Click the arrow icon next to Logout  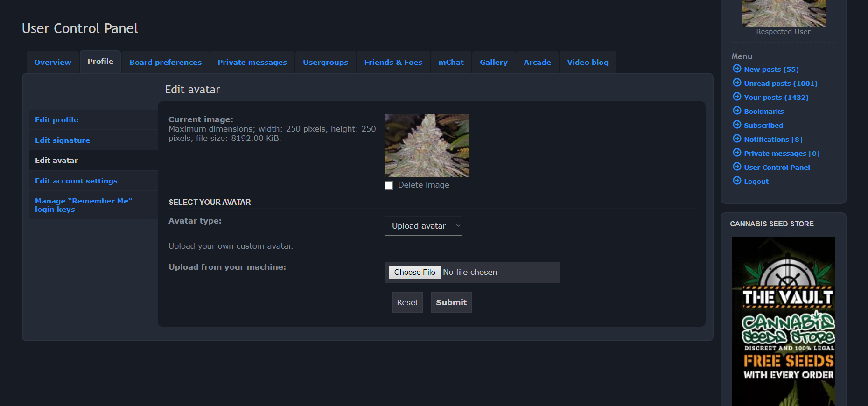737,181
